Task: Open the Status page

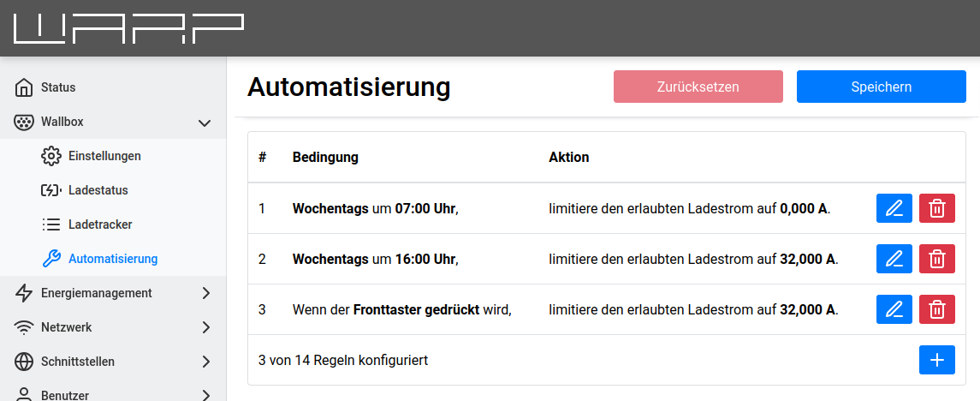Action: click(x=58, y=87)
